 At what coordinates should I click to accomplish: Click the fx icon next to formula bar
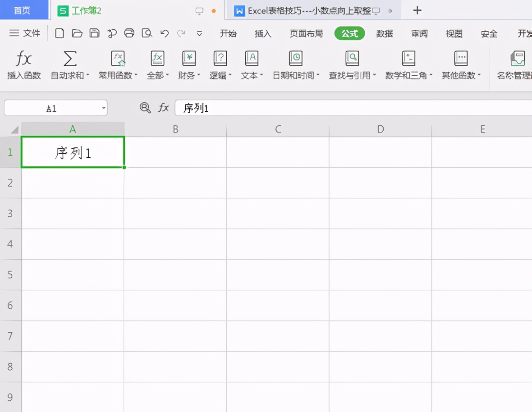[164, 108]
